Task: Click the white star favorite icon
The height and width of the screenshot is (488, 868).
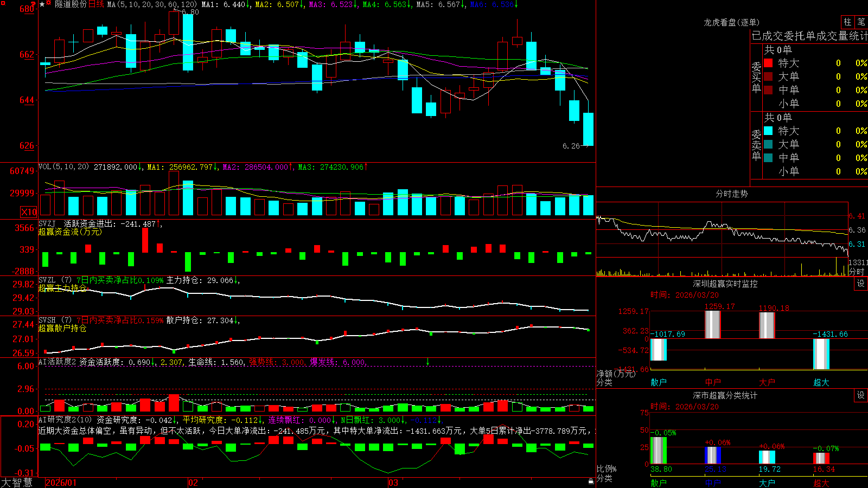Action: pyautogui.click(x=42, y=4)
